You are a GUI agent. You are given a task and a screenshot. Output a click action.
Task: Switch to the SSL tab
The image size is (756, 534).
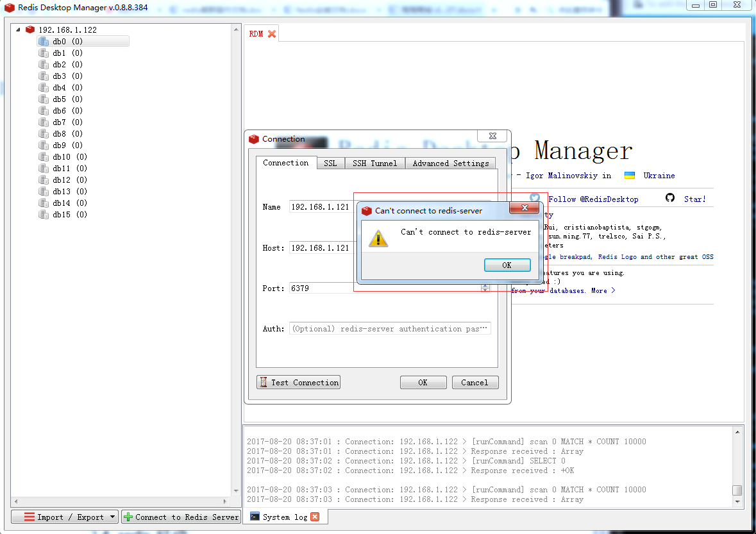click(x=330, y=163)
